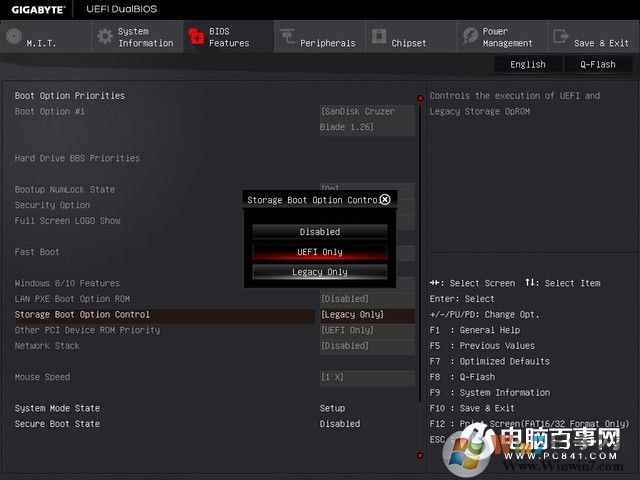640x480 pixels.
Task: Launch Q-Flash from the top button
Action: pos(598,64)
